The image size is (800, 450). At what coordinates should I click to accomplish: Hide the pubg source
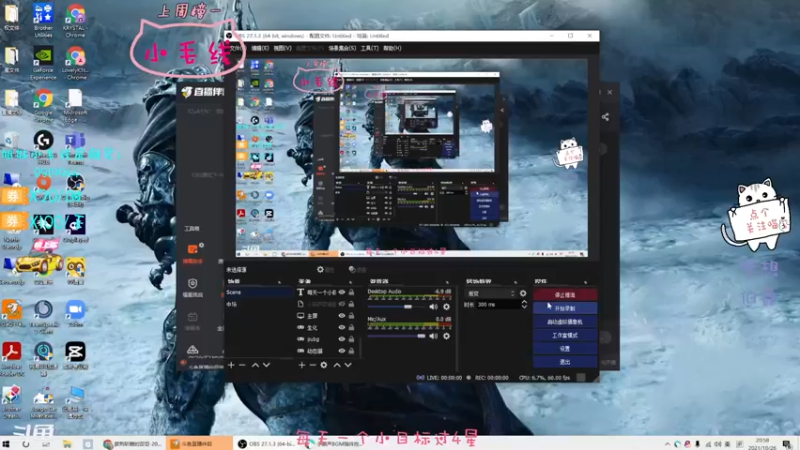[342, 339]
